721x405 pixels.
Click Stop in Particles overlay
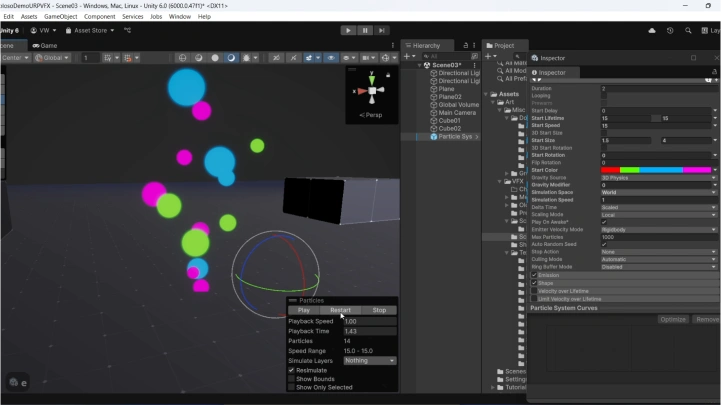point(379,310)
